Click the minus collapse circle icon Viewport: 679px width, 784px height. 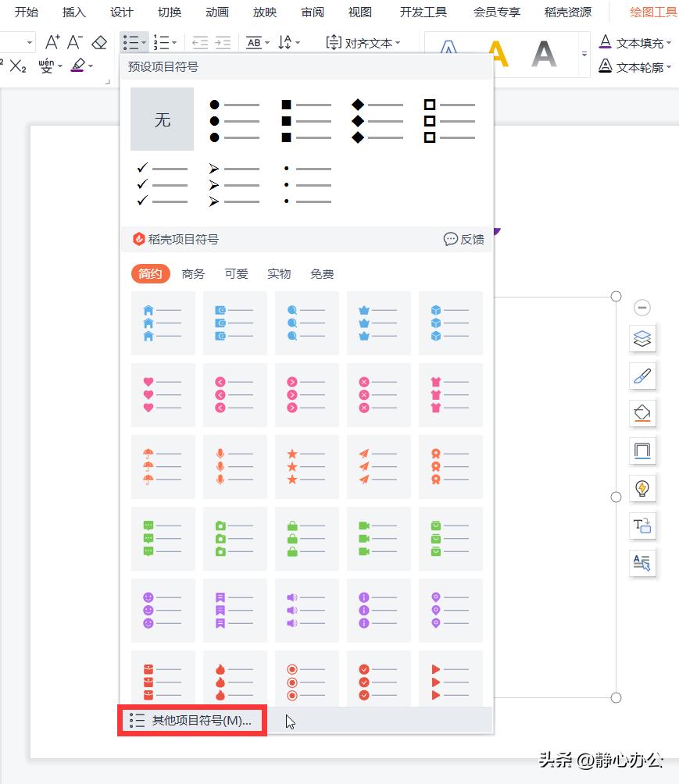point(642,308)
